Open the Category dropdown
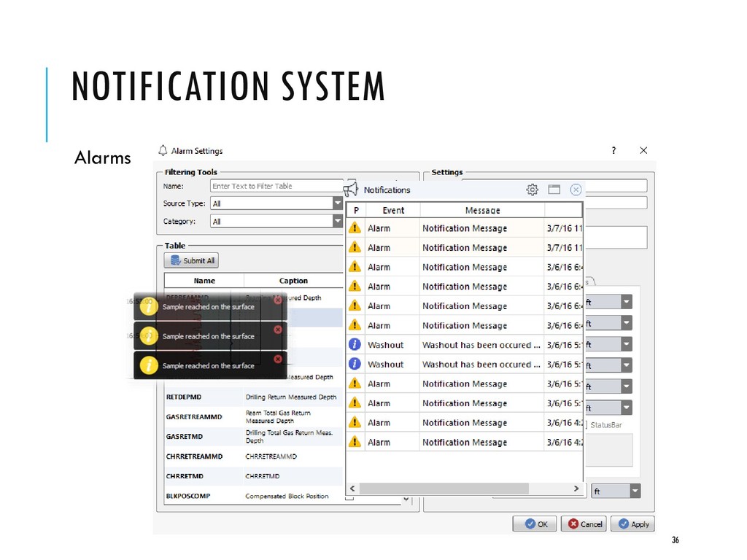The width and height of the screenshot is (747, 560). click(337, 221)
